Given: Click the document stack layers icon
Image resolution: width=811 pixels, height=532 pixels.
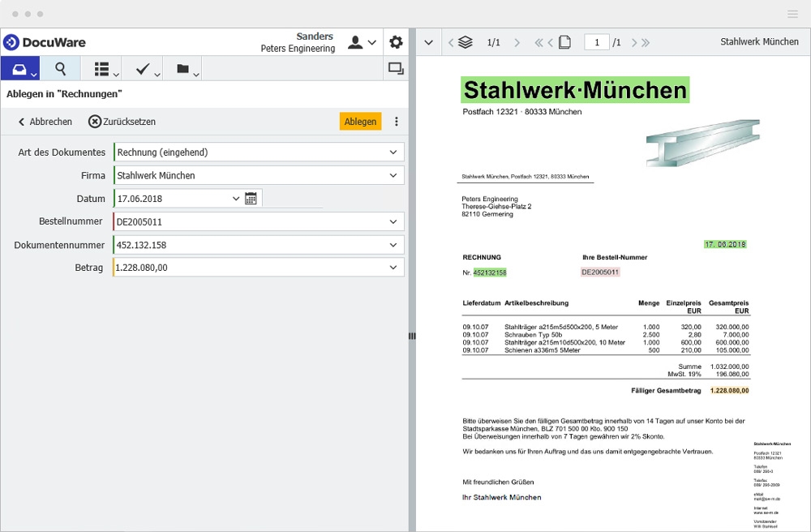Looking at the screenshot, I should tap(466, 42).
